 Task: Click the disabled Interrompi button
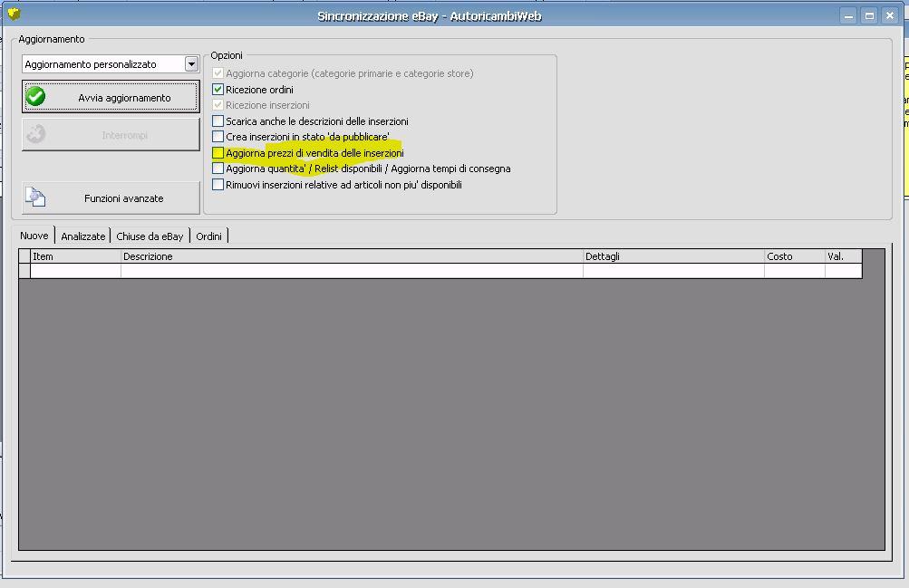click(x=111, y=134)
